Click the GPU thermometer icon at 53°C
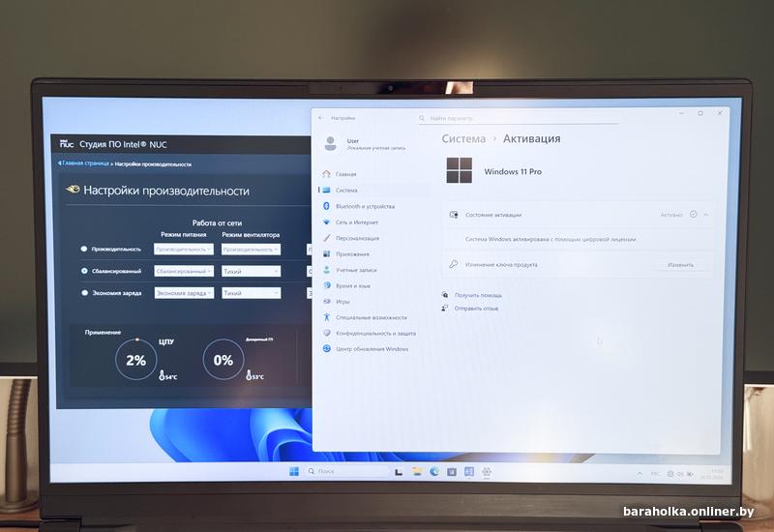Viewport: 774px width, 532px height. click(x=250, y=375)
